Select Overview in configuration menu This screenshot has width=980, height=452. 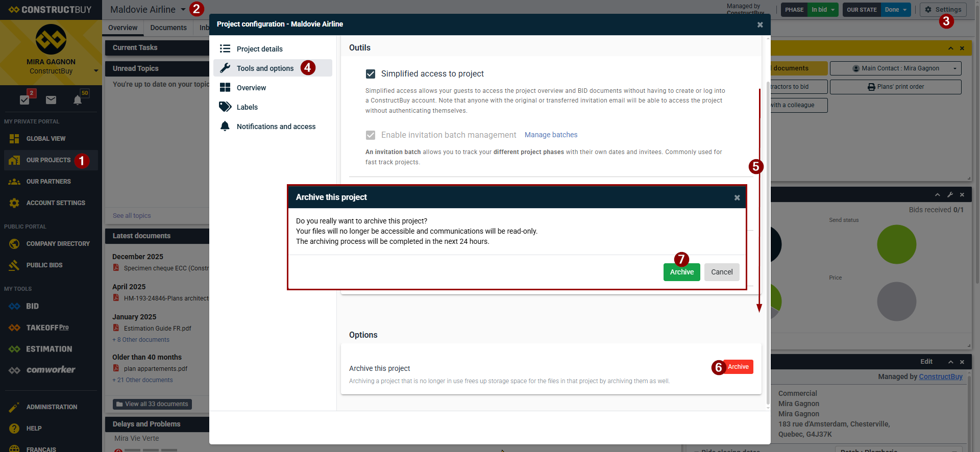[273, 88]
